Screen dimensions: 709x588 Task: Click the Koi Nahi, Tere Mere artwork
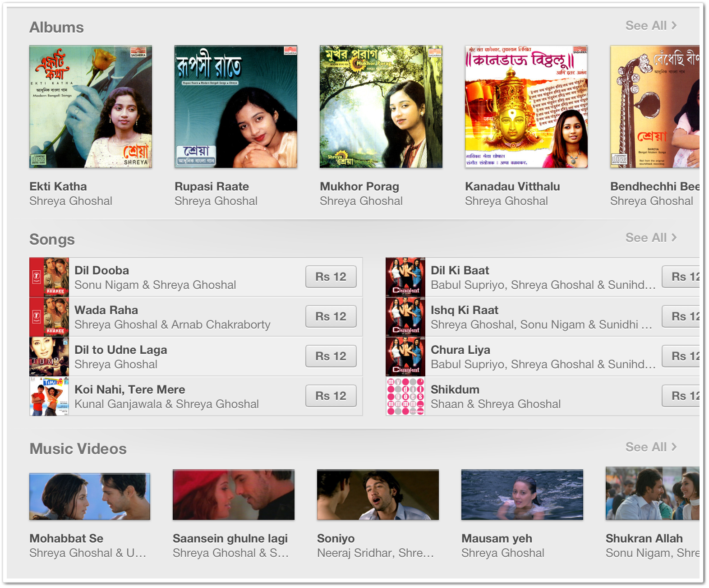click(x=49, y=396)
